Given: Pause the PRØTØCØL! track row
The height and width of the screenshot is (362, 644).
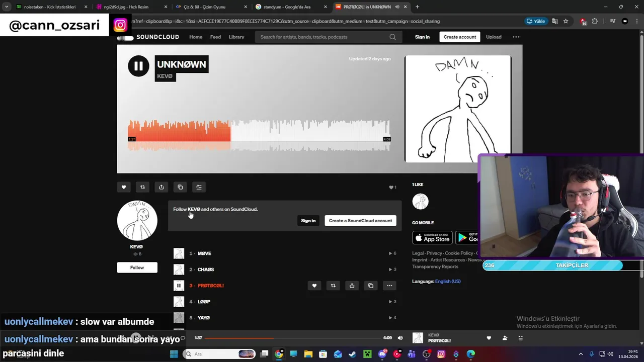Looking at the screenshot, I should click(179, 286).
